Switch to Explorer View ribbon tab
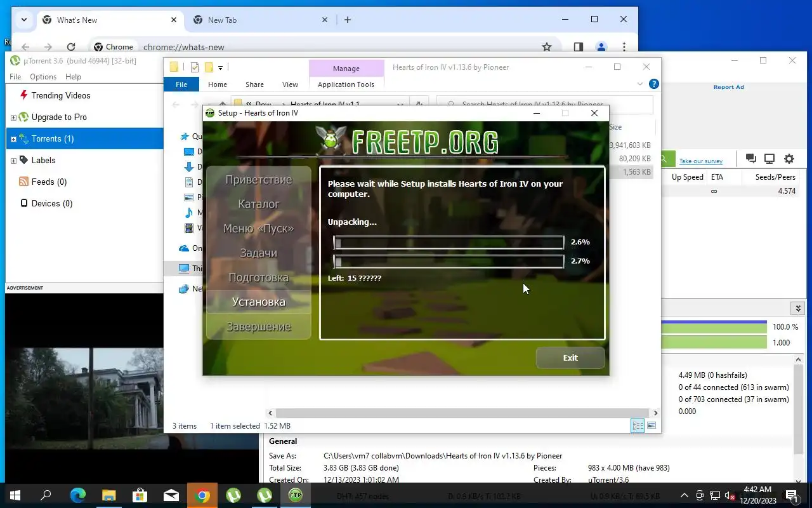 click(290, 84)
